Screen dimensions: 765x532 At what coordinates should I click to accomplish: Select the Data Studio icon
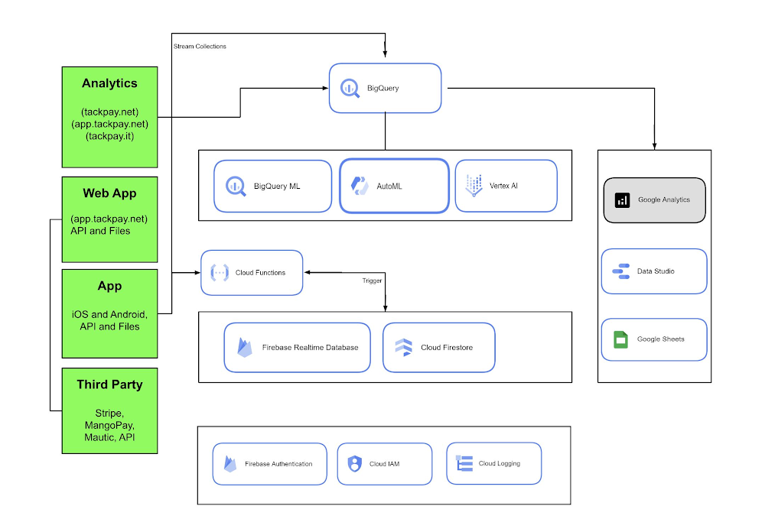click(x=621, y=271)
